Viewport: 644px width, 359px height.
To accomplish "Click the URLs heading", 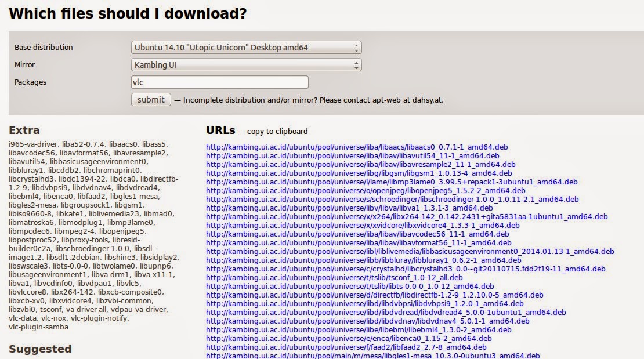I will (x=220, y=130).
